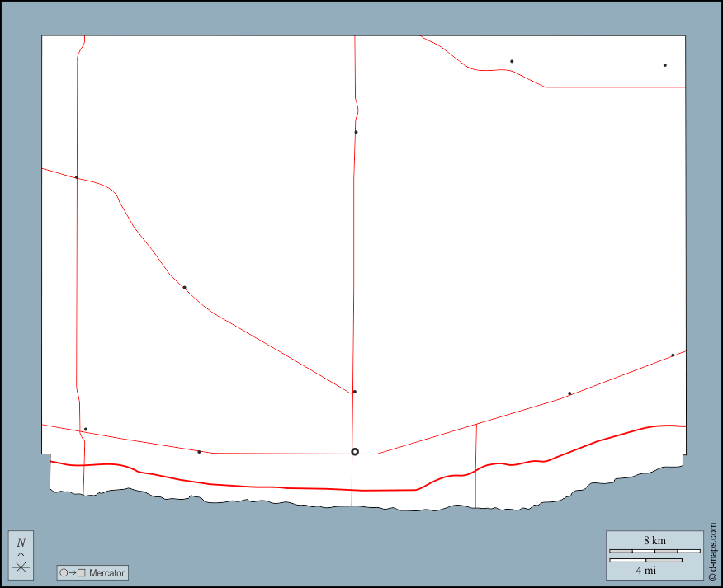Click the north arrow compass icon

coord(21,557)
